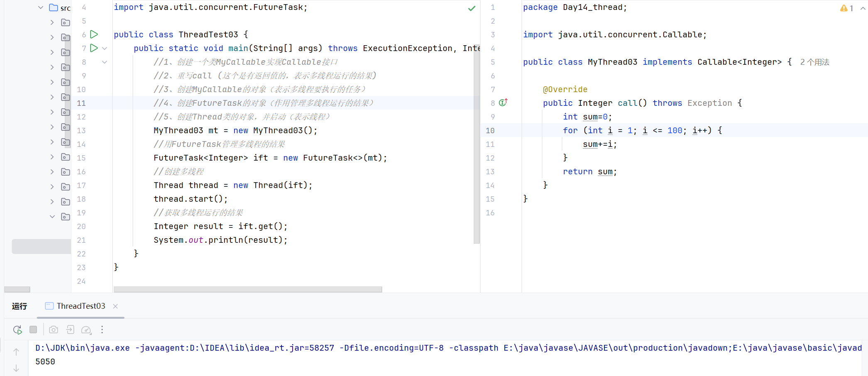Screen dimensions: 868x376
Task: Open the three-dot more actions menu
Action: coord(102,330)
